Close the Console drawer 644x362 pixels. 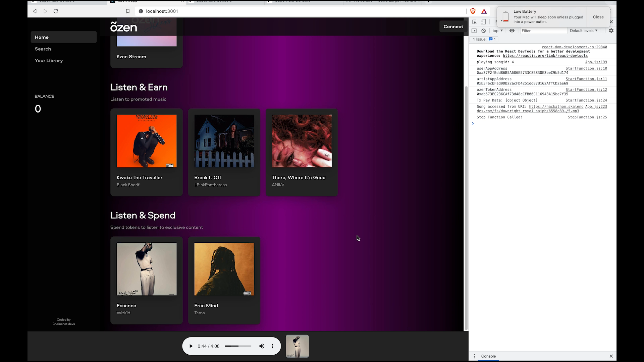click(611, 356)
